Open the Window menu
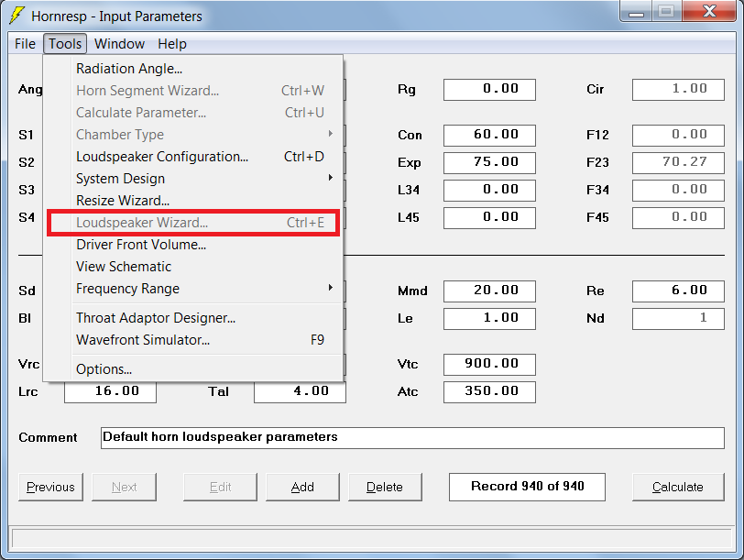Image resolution: width=744 pixels, height=560 pixels. tap(119, 44)
